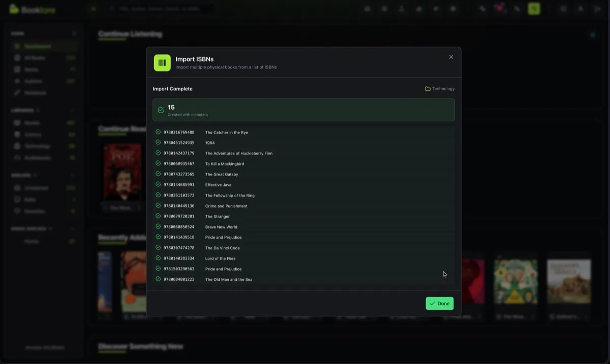This screenshot has height=364, width=610.
Task: Click the title The Catcher in the Rye
Action: (227, 133)
